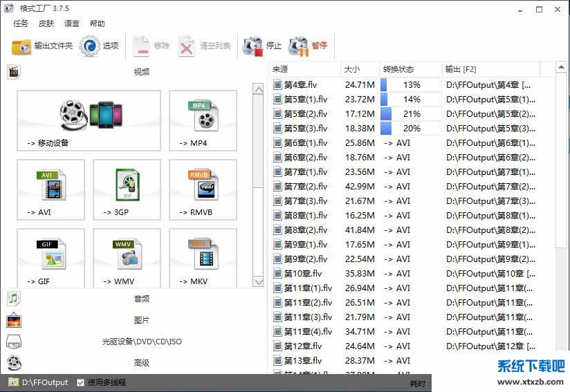570x392 pixels.
Task: Expand the 图片 picture section
Action: (x=141, y=320)
